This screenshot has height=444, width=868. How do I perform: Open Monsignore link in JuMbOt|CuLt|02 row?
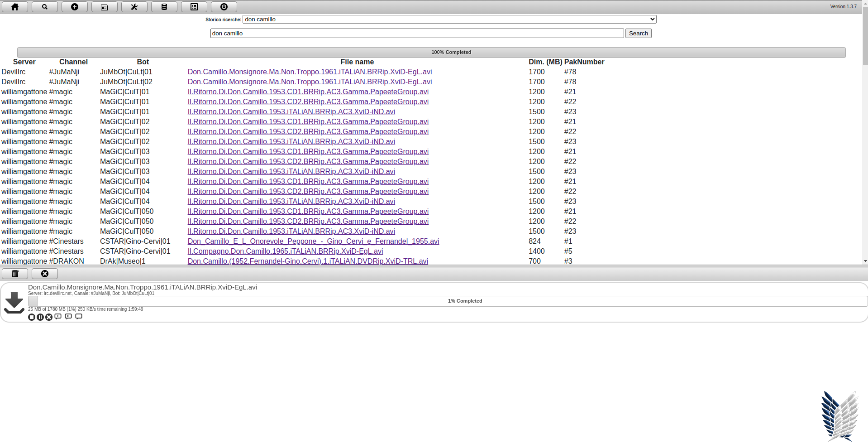pyautogui.click(x=310, y=82)
